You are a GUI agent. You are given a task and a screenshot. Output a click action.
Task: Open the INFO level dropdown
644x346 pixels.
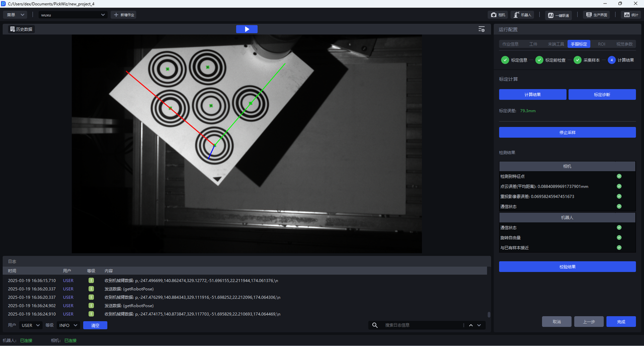coord(68,325)
